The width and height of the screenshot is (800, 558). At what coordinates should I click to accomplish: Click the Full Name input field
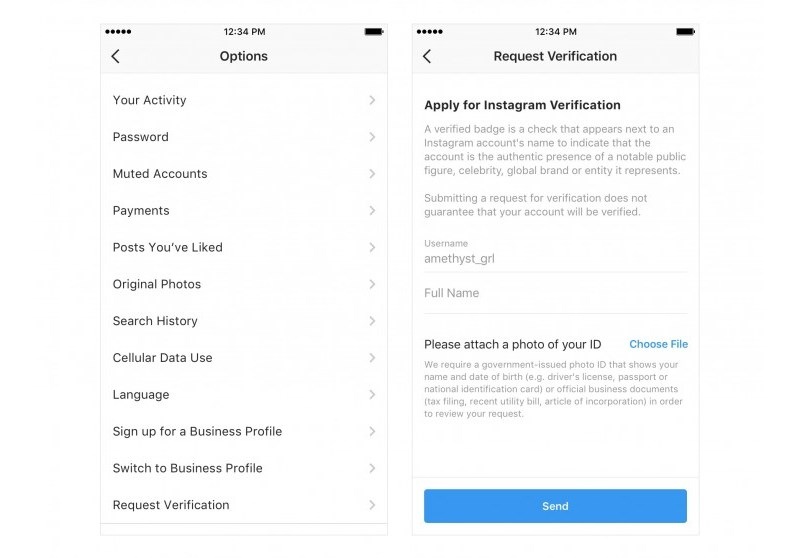[x=555, y=294]
